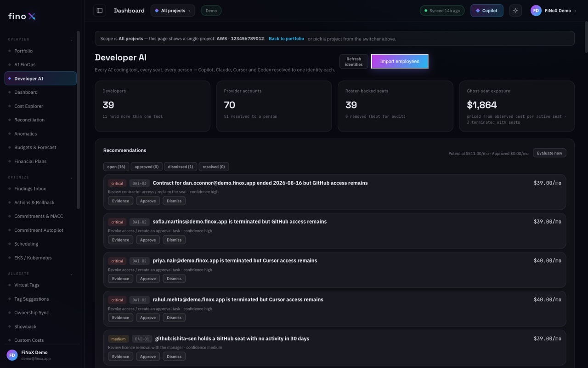Click Evaluate now button
588x368 pixels.
point(549,153)
